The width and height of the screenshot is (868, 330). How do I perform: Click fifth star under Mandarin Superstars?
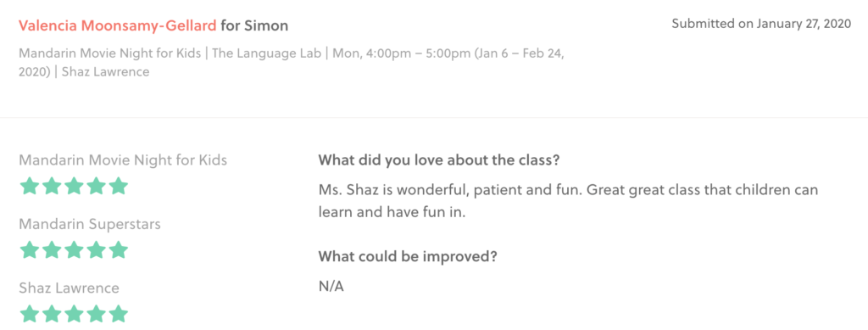118,250
